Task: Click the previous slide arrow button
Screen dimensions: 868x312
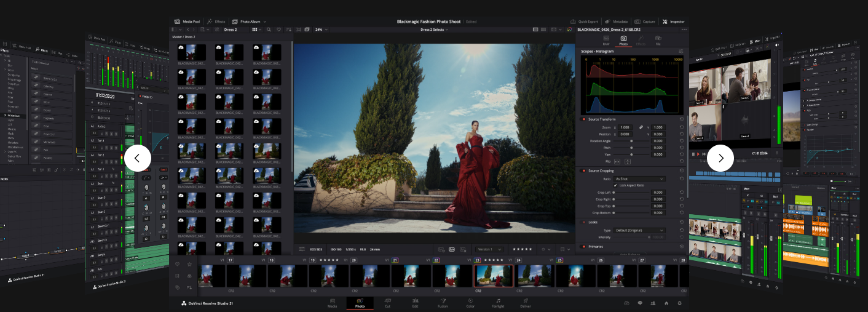Action: tap(137, 158)
